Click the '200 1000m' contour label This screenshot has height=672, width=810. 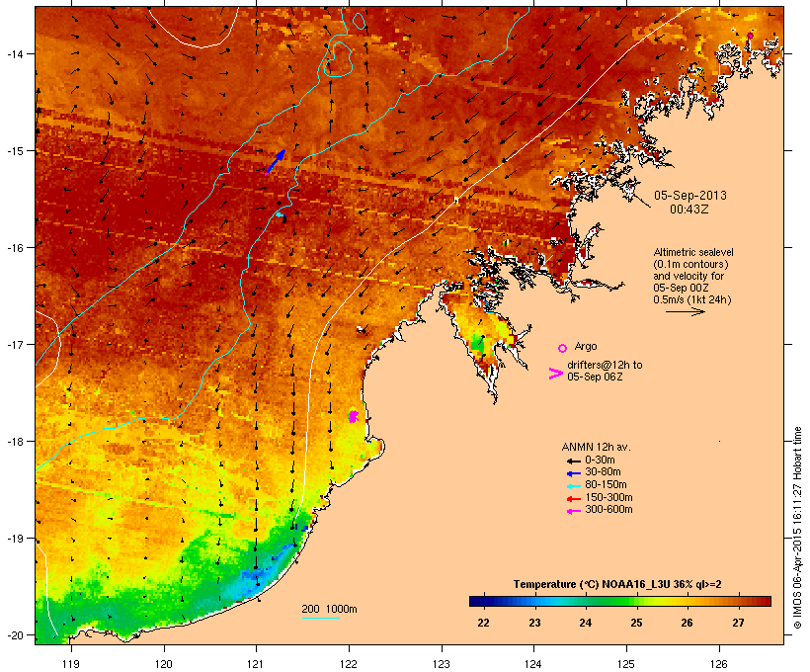[329, 609]
